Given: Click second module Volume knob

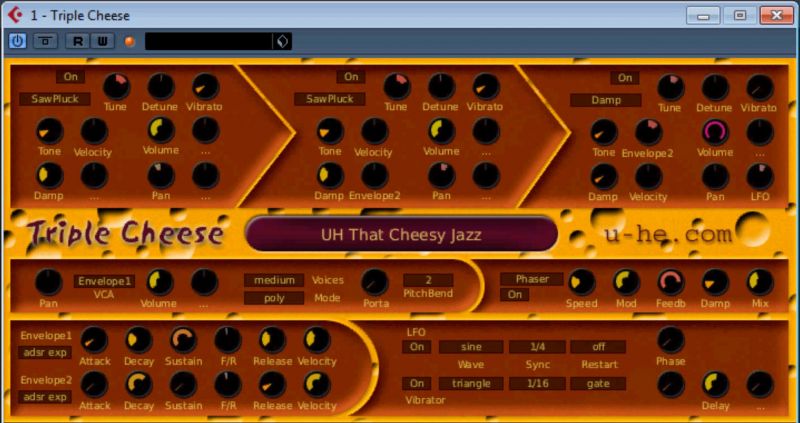Looking at the screenshot, I should tap(441, 131).
